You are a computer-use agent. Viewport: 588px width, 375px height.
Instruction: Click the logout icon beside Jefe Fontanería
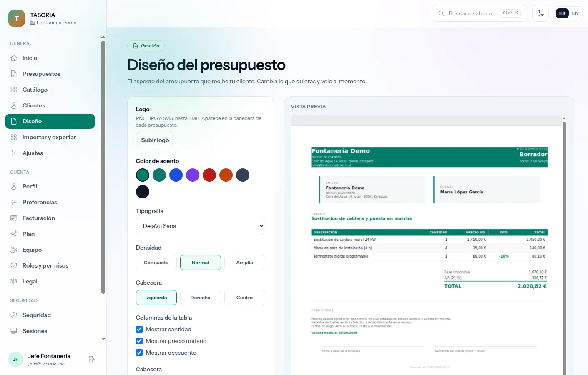click(92, 359)
